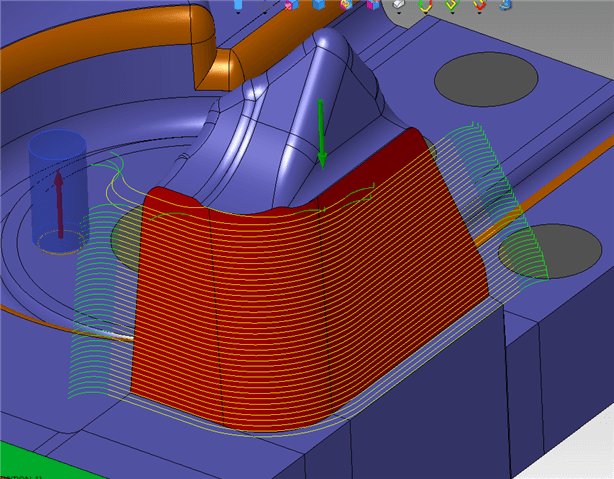The height and width of the screenshot is (479, 614).
Task: Click the cube with red cross icon
Action: tap(292, 5)
